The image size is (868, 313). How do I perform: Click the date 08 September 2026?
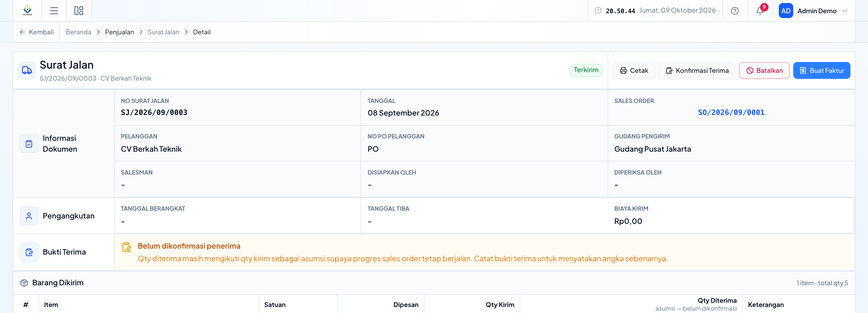click(403, 113)
